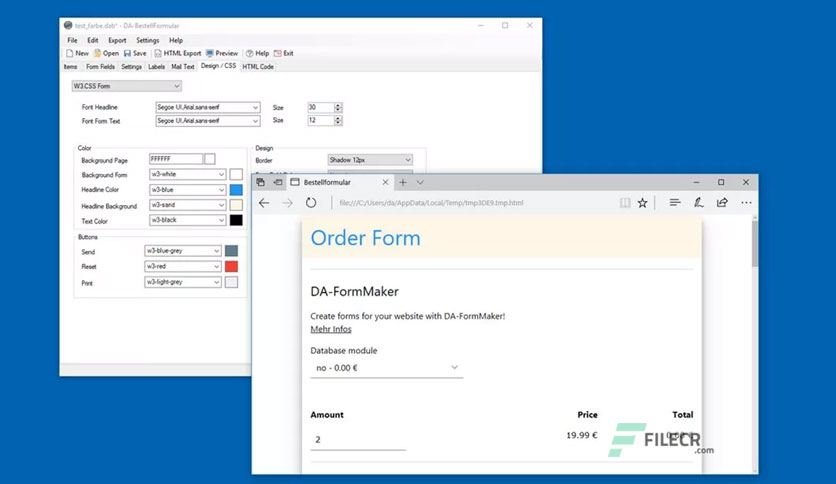Click the Amount input field

(x=358, y=440)
